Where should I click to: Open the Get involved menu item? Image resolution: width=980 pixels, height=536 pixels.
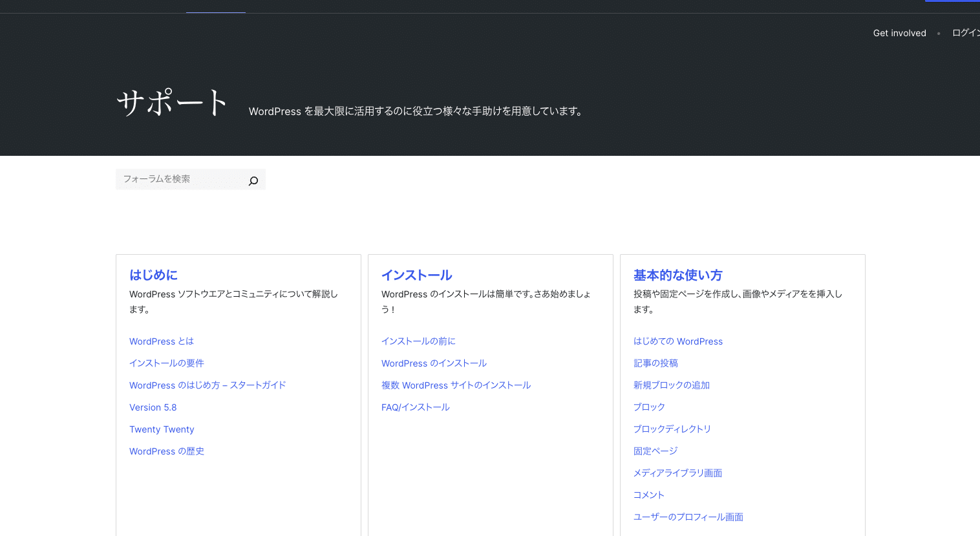[899, 33]
